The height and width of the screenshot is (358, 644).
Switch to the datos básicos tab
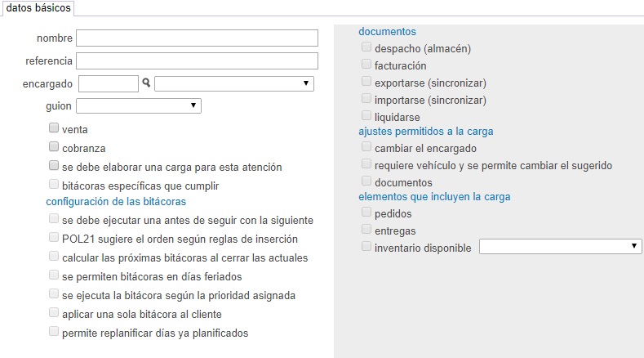[x=38, y=8]
